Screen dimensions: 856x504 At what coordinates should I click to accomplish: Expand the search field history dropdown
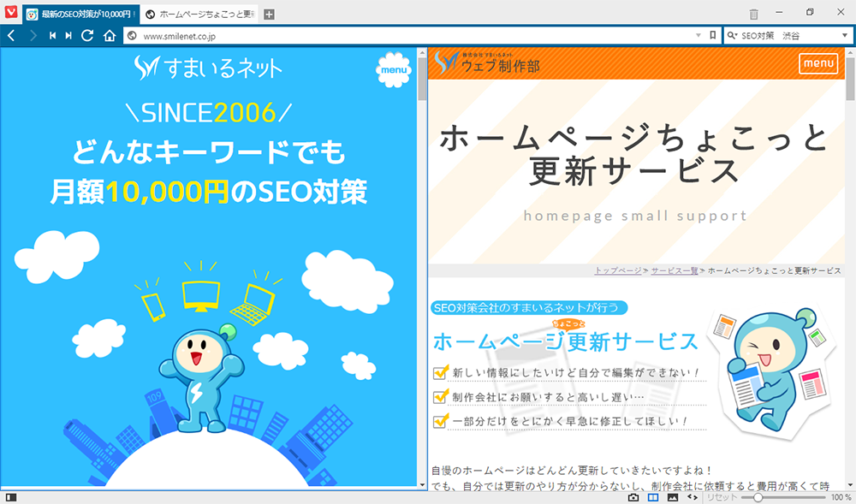[845, 36]
